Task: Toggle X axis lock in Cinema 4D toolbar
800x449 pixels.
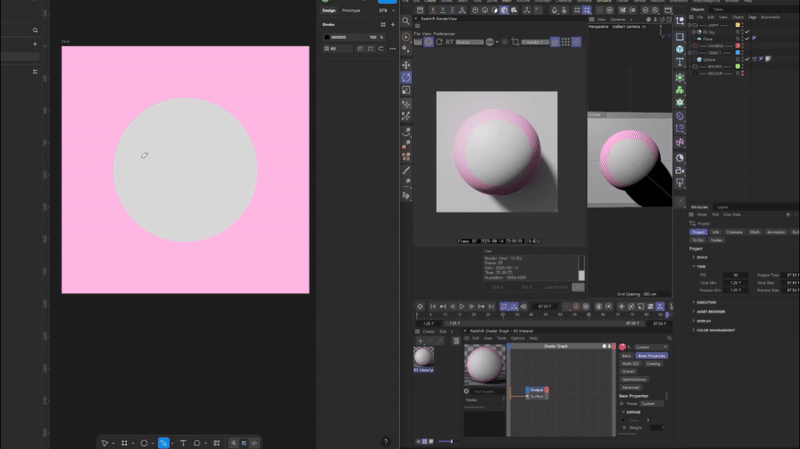Action: 433,10
